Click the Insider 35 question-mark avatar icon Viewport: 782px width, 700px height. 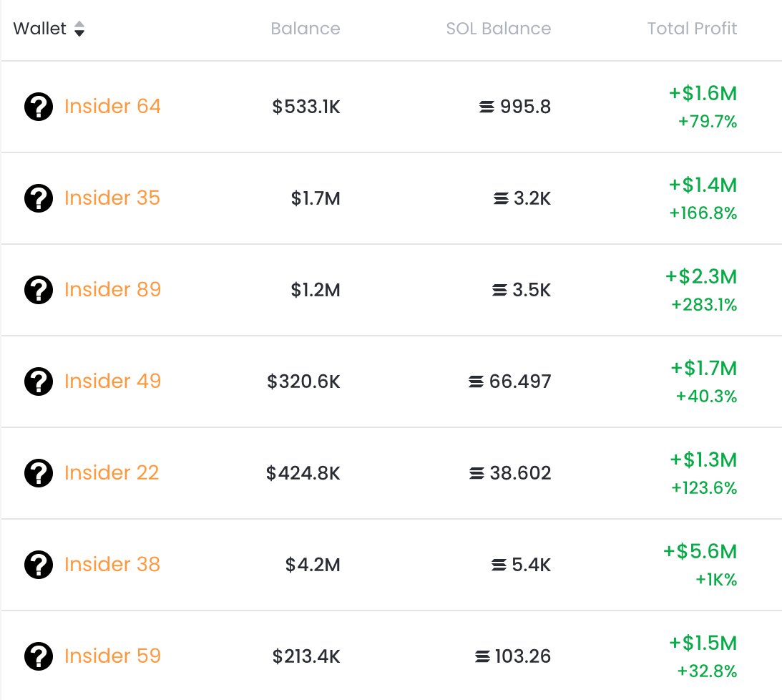tap(39, 198)
